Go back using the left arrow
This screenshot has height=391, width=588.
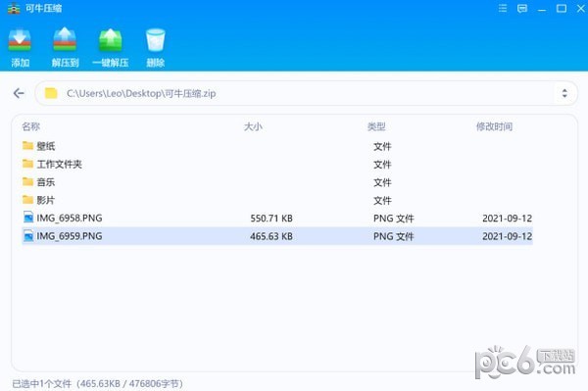coord(19,93)
